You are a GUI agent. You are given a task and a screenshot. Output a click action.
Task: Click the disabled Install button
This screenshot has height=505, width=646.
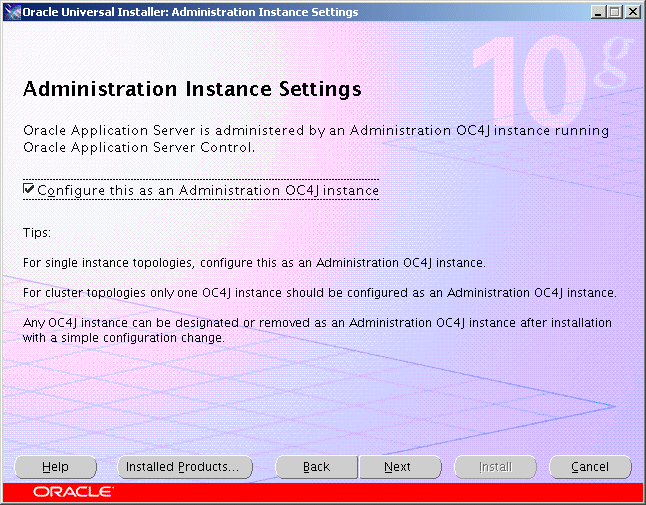[495, 467]
